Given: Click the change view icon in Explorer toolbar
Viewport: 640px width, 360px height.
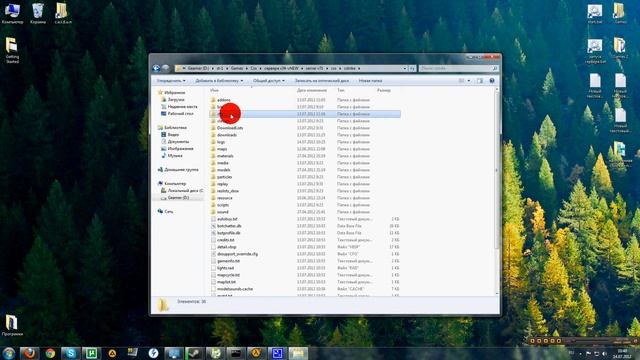Looking at the screenshot, I should pos(462,81).
